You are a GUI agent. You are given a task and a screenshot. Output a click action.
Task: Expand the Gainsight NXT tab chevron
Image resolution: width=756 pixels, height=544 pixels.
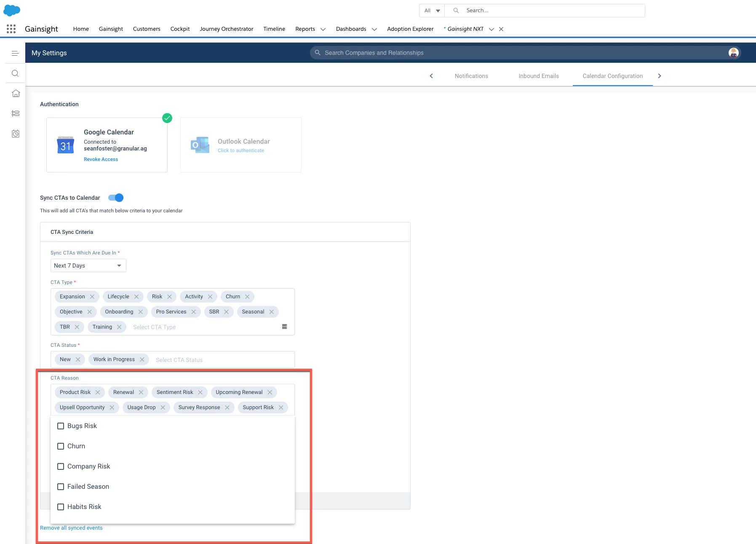point(492,29)
